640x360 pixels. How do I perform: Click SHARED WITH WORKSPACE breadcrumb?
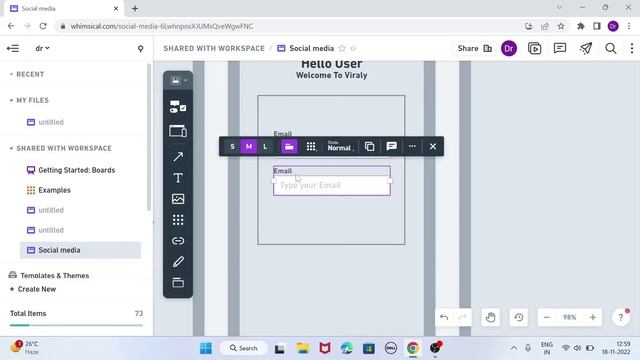[x=214, y=49]
